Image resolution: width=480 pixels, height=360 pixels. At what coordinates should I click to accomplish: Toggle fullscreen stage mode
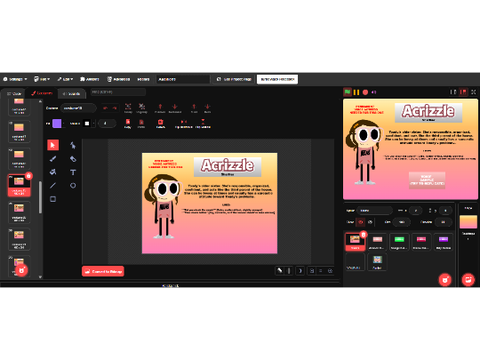(x=473, y=92)
